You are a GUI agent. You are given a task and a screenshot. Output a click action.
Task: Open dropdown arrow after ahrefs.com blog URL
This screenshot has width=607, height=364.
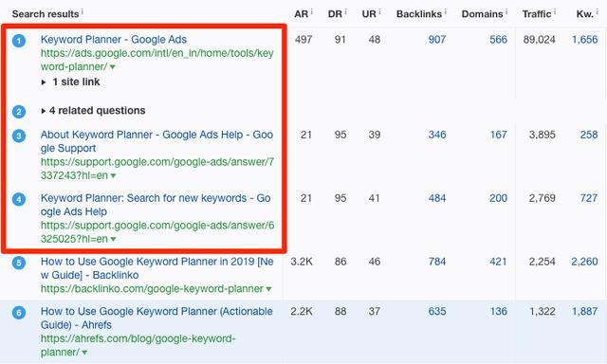point(84,353)
